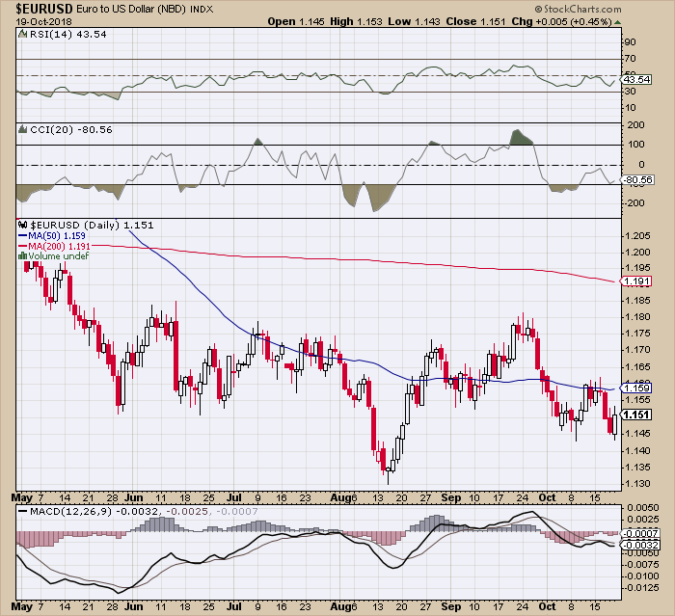This screenshot has height=616, width=675.
Task: Click the MA(200) 1.191 price tag
Action: (636, 281)
